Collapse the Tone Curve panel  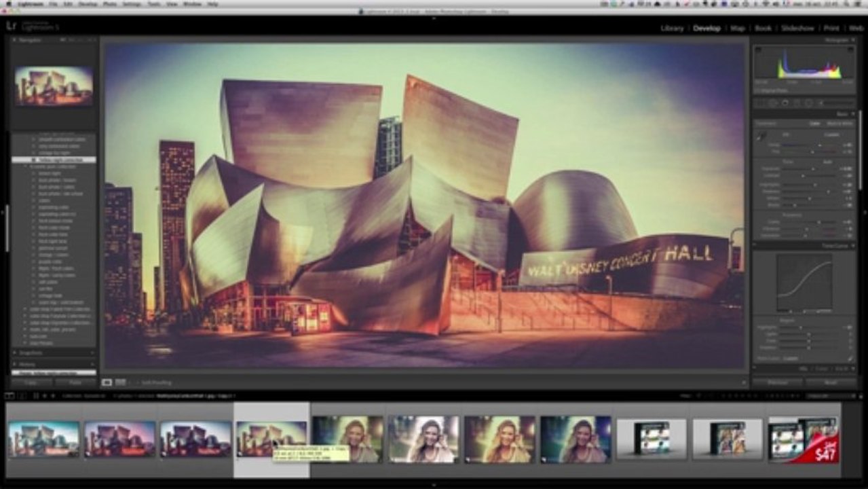point(852,245)
